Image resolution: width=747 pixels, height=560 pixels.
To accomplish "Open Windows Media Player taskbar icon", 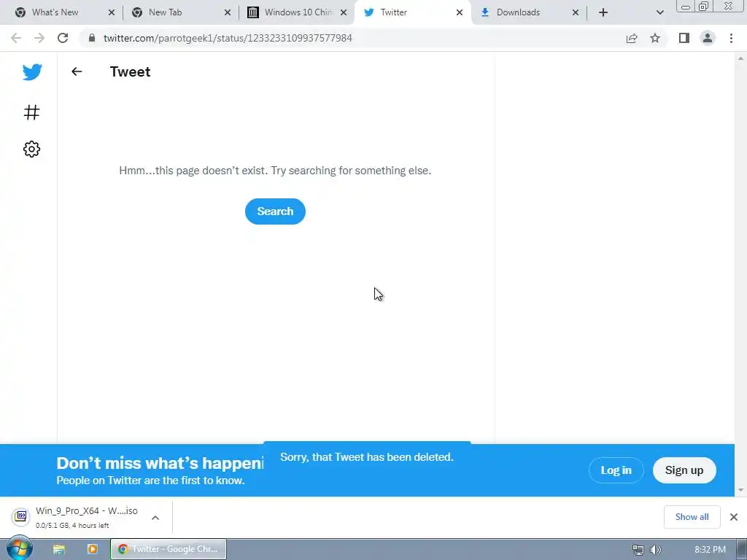I will [93, 549].
